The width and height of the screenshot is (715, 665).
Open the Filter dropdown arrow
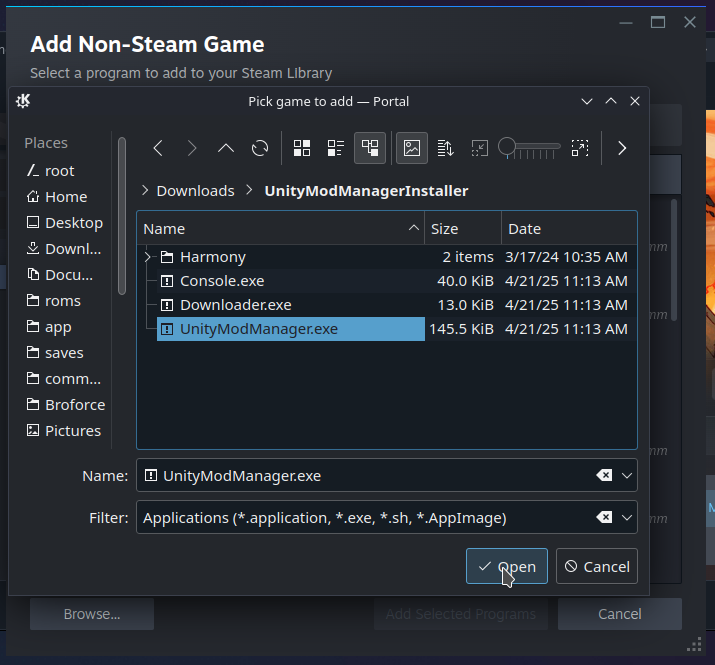pyautogui.click(x=627, y=518)
